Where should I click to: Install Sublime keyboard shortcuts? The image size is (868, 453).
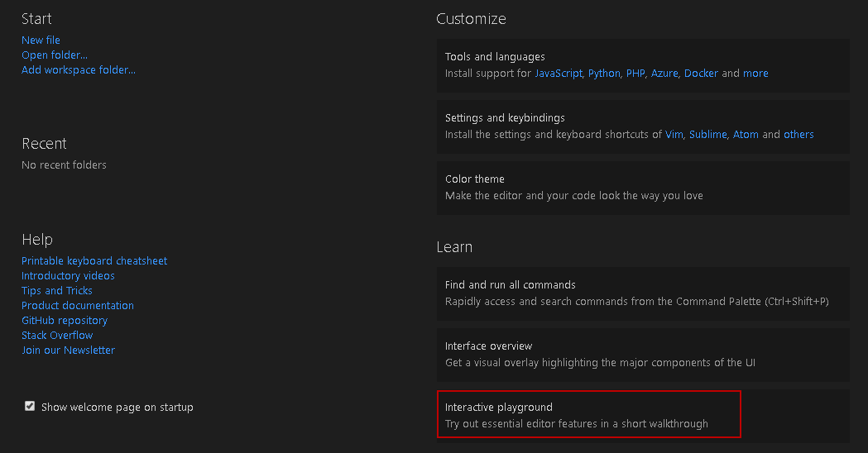tap(707, 134)
